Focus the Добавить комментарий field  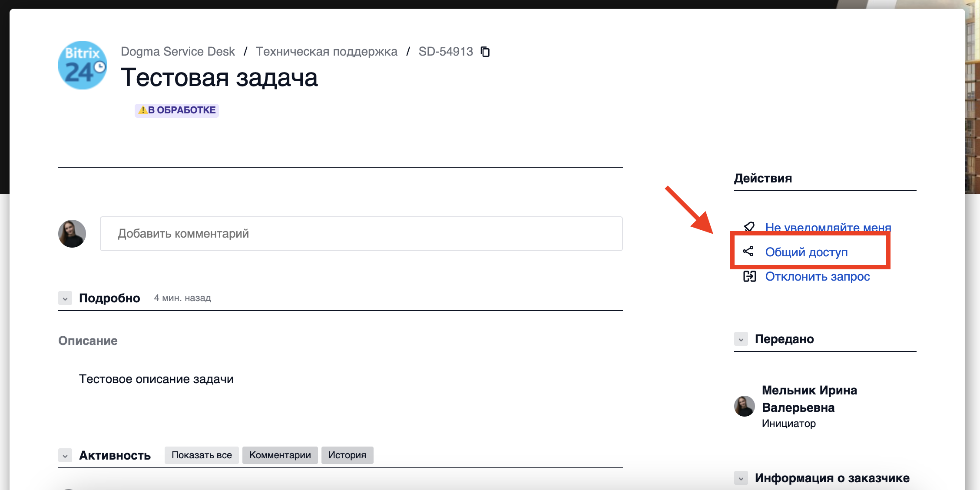tap(361, 234)
